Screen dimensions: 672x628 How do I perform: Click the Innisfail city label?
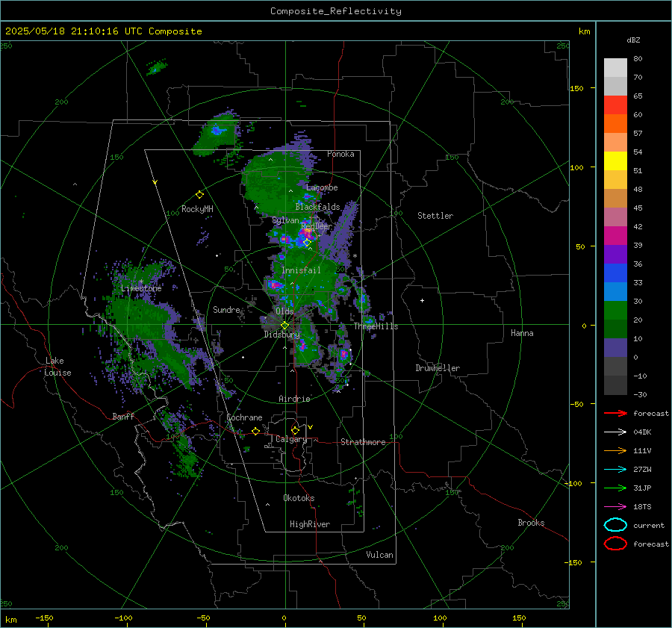[301, 270]
